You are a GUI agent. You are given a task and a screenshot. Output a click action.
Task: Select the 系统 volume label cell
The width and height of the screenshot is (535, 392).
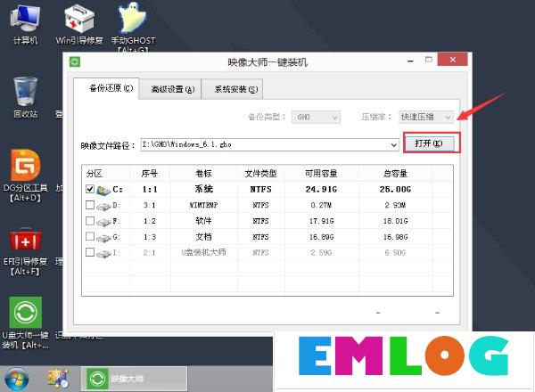(x=203, y=189)
